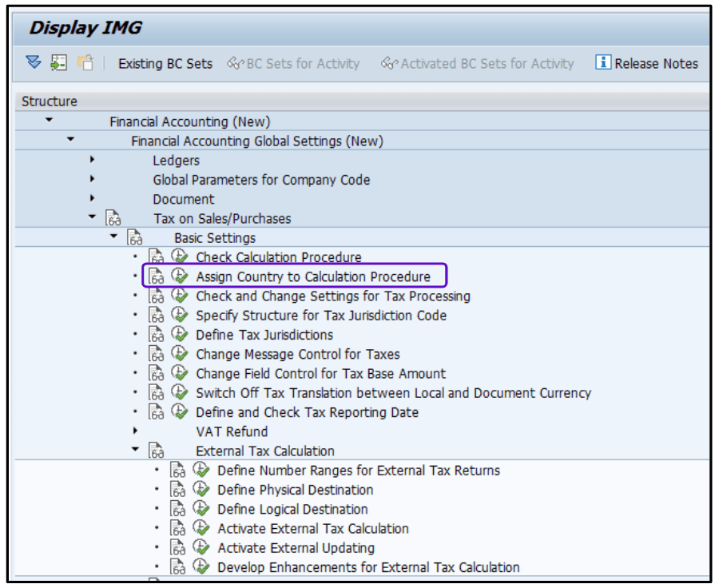
Task: Click the Position icon in the toolbar
Action: 58,62
